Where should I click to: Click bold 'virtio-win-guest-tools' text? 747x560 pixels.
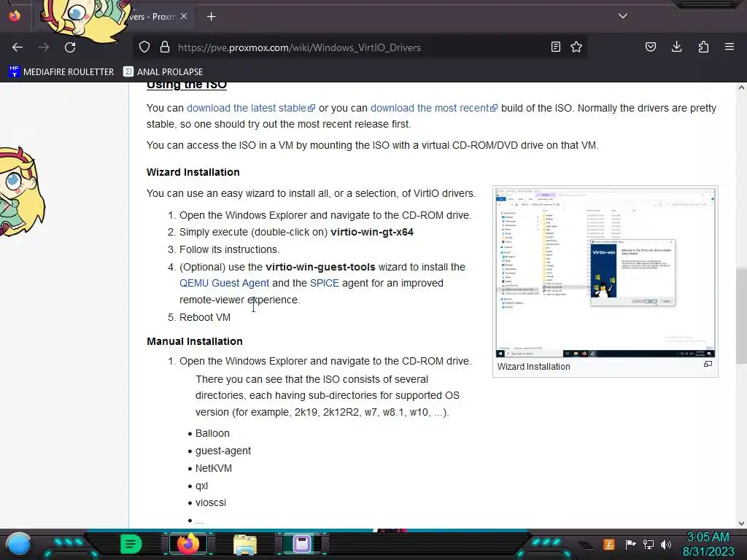[x=320, y=267]
